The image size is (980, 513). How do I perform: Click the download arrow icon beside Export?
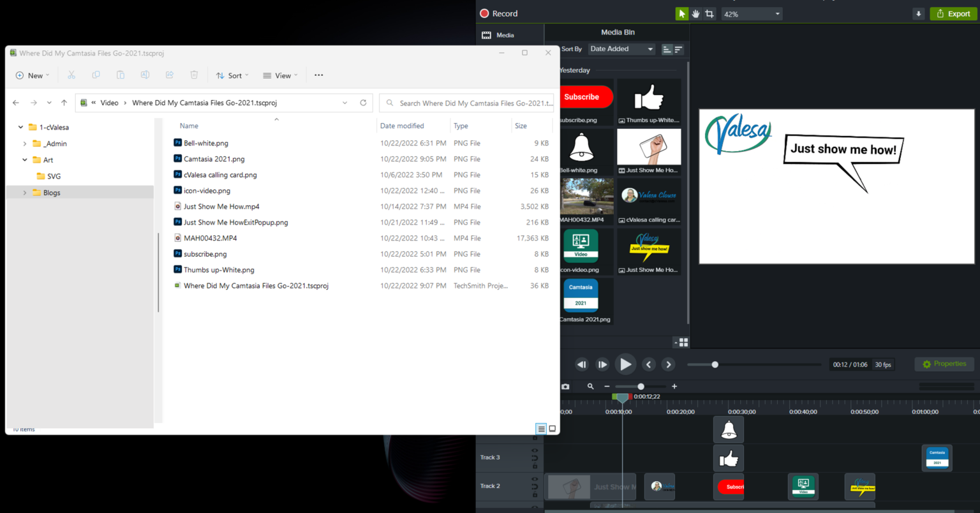point(918,13)
